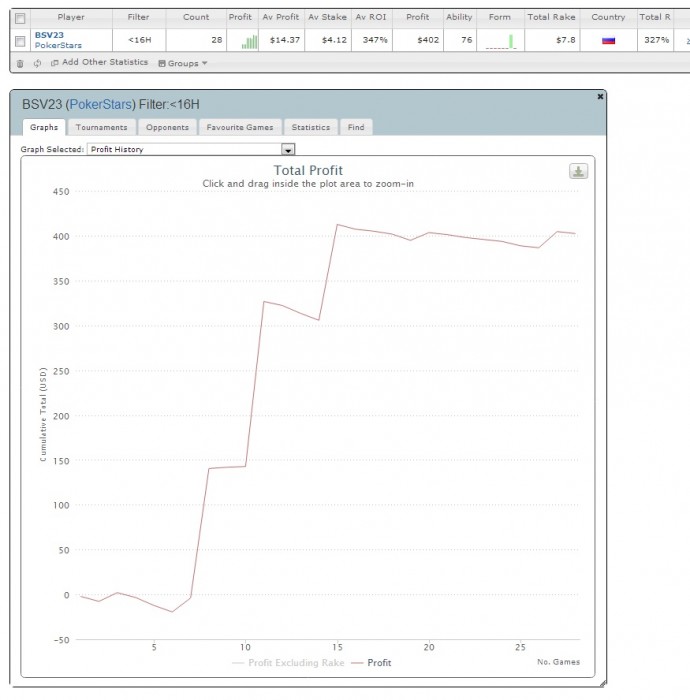Image resolution: width=690 pixels, height=700 pixels.
Task: Toggle the Profit legend item
Action: [x=371, y=662]
